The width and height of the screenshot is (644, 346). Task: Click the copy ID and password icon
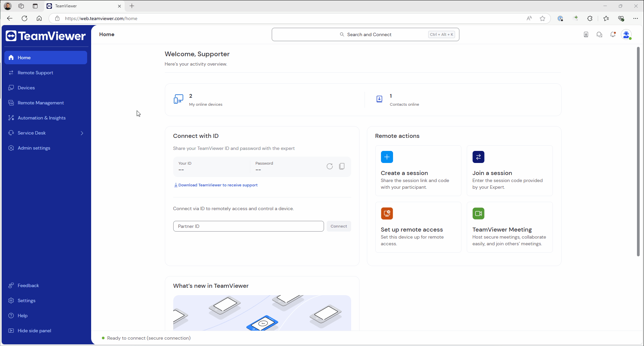tap(342, 166)
